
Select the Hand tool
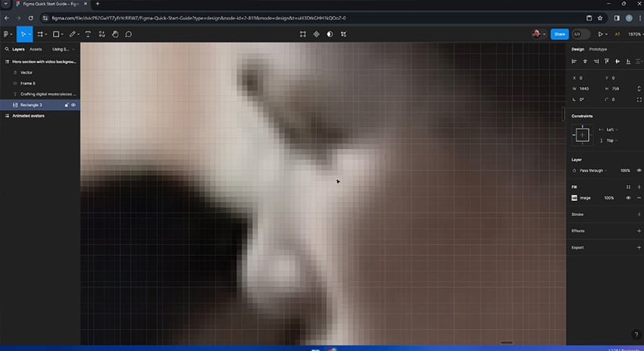tap(115, 35)
